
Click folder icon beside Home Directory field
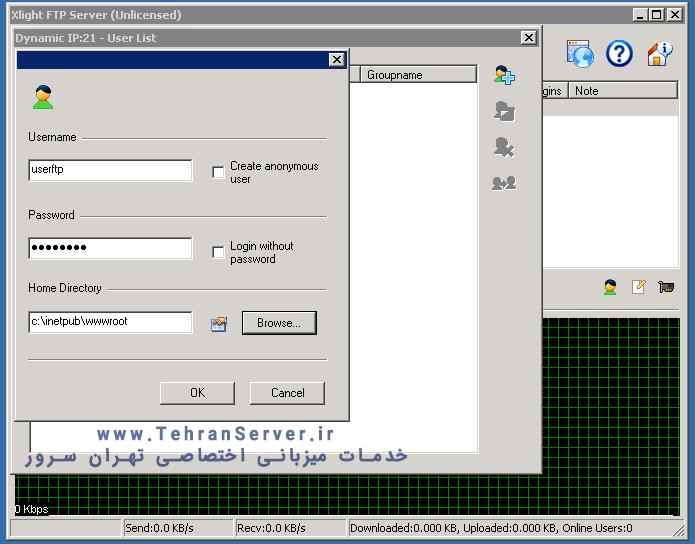click(219, 323)
